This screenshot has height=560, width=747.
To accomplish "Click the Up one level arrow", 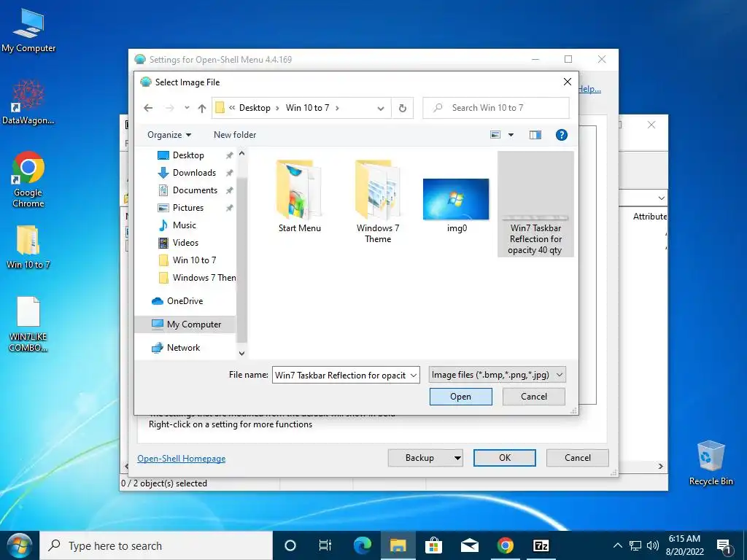I will [202, 108].
